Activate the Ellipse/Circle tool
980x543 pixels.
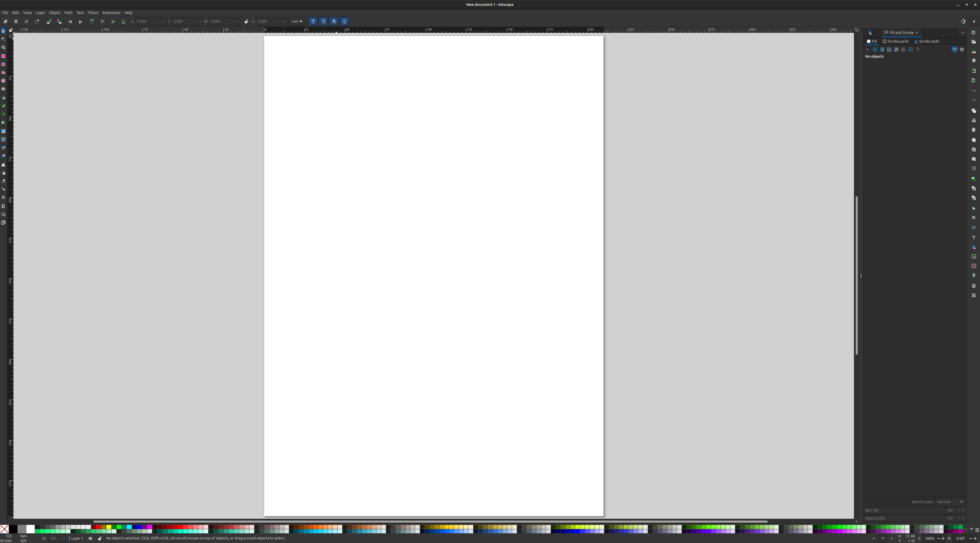(3, 64)
